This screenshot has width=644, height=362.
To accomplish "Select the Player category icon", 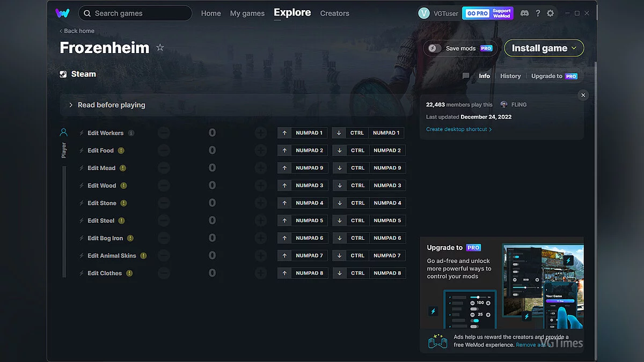I will 64,132.
